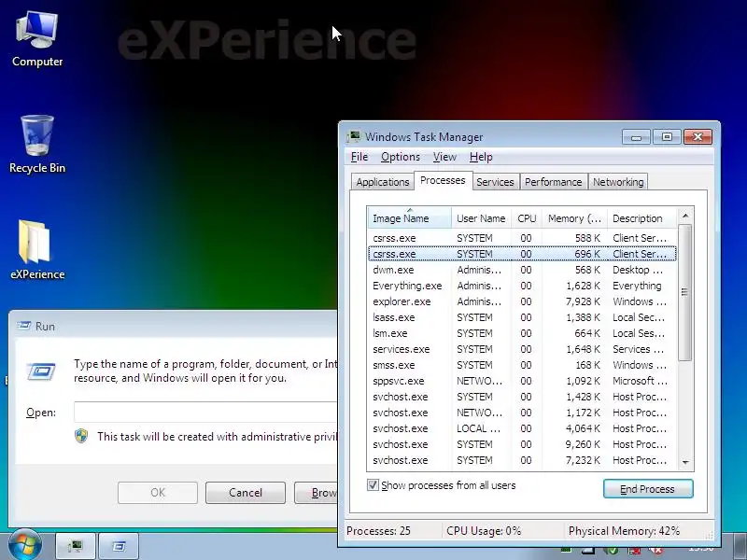Switch to the Networking tab

point(618,182)
